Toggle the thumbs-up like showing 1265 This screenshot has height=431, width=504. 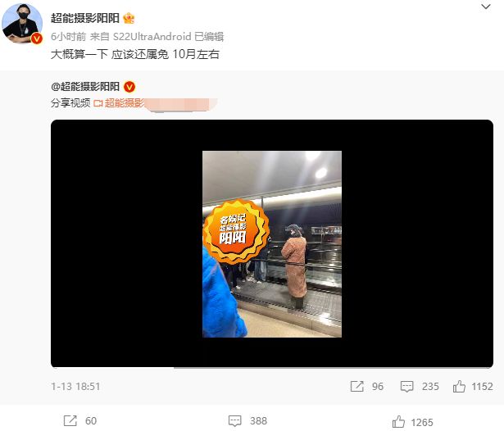coord(413,422)
